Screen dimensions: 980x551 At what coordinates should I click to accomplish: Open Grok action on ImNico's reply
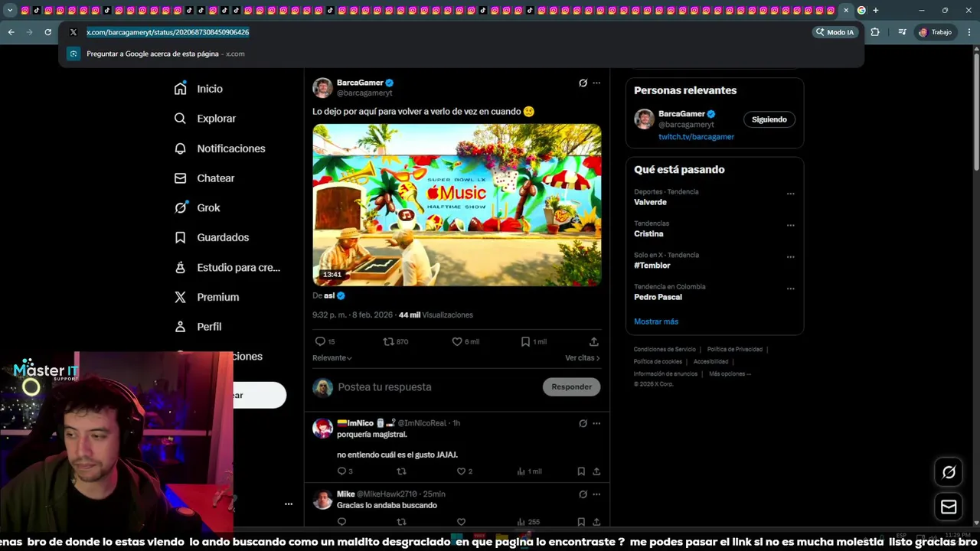point(583,423)
